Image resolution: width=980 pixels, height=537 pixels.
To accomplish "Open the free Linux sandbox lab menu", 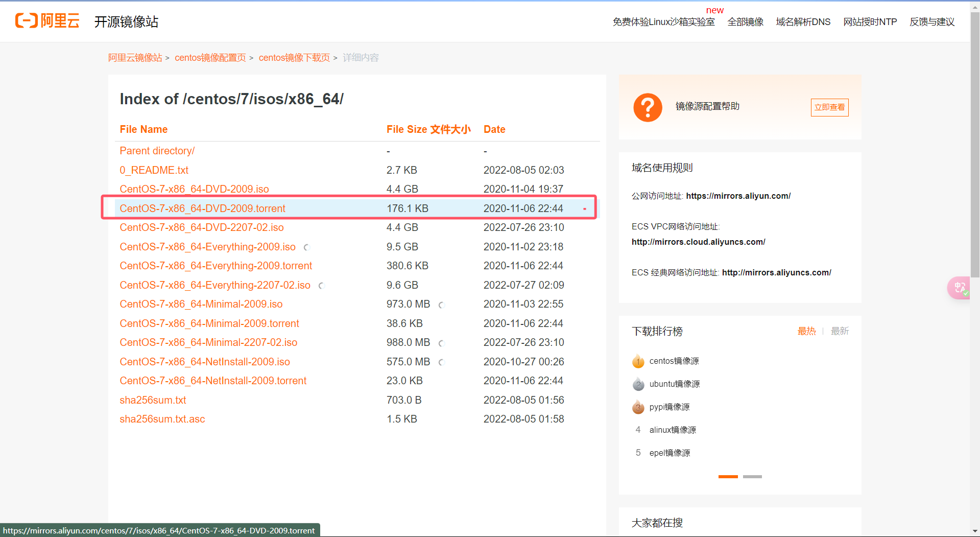I will coord(663,22).
